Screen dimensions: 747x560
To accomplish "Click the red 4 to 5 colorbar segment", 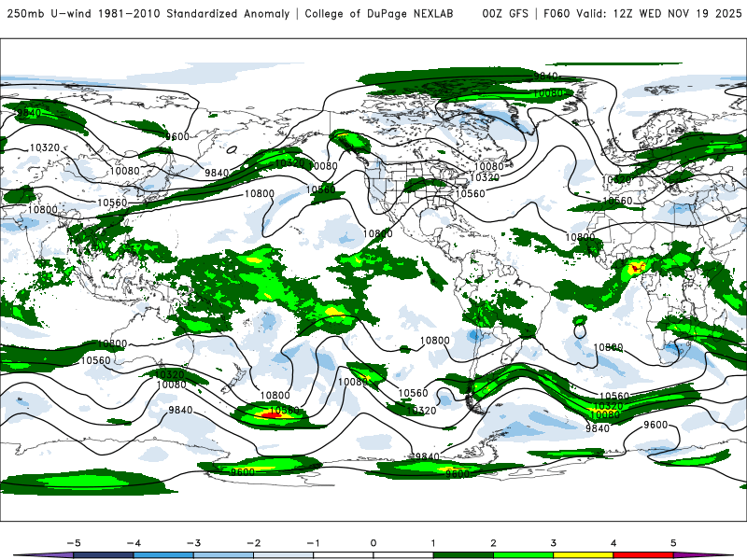I will click(x=643, y=555).
